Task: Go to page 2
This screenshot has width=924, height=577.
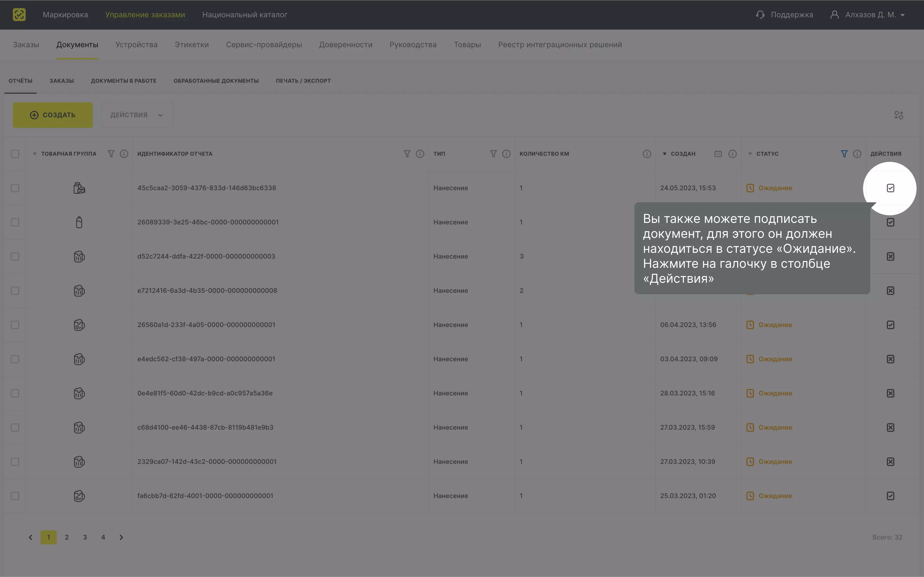Action: 67,537
